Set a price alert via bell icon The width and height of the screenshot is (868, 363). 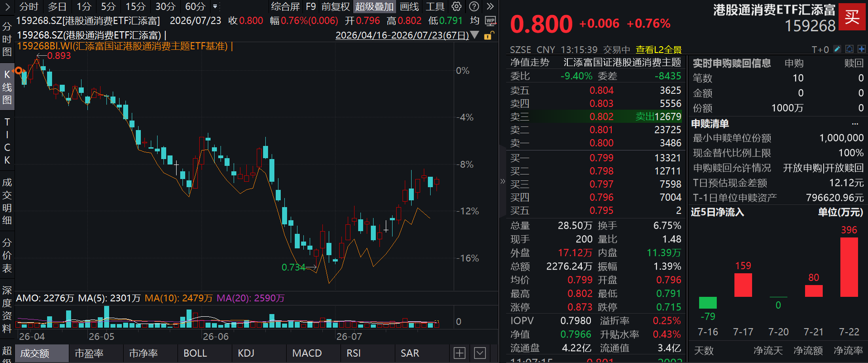tap(849, 49)
